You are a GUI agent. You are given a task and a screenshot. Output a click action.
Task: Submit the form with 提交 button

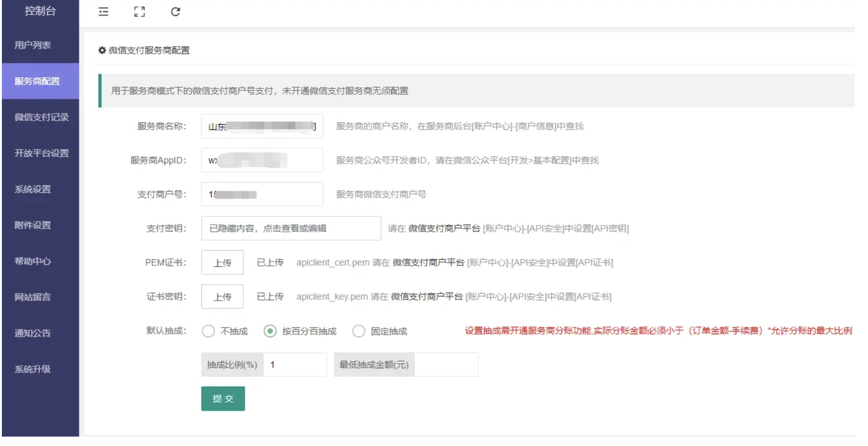tap(223, 398)
